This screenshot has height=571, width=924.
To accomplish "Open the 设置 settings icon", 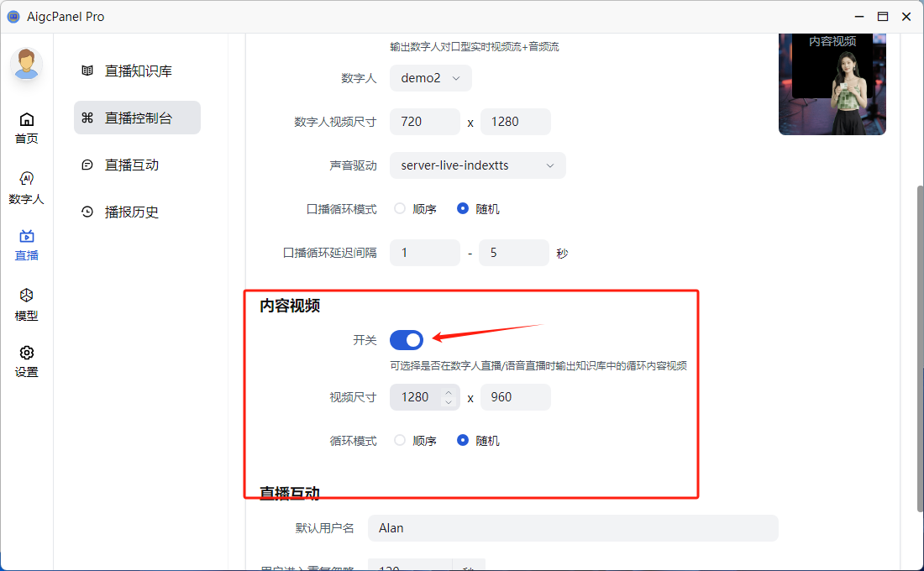I will [x=26, y=359].
